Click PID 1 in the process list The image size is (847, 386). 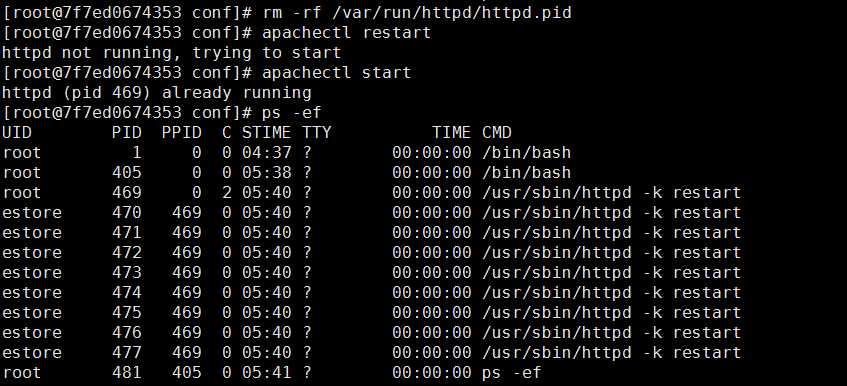click(x=136, y=153)
